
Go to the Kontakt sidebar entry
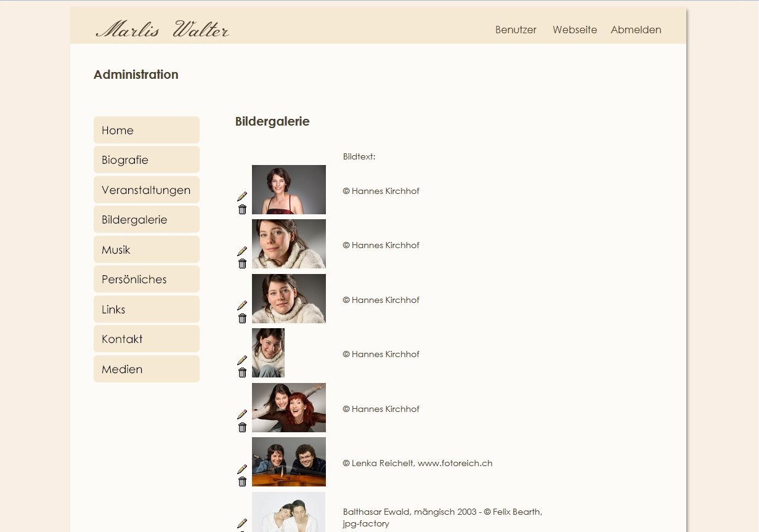click(147, 339)
